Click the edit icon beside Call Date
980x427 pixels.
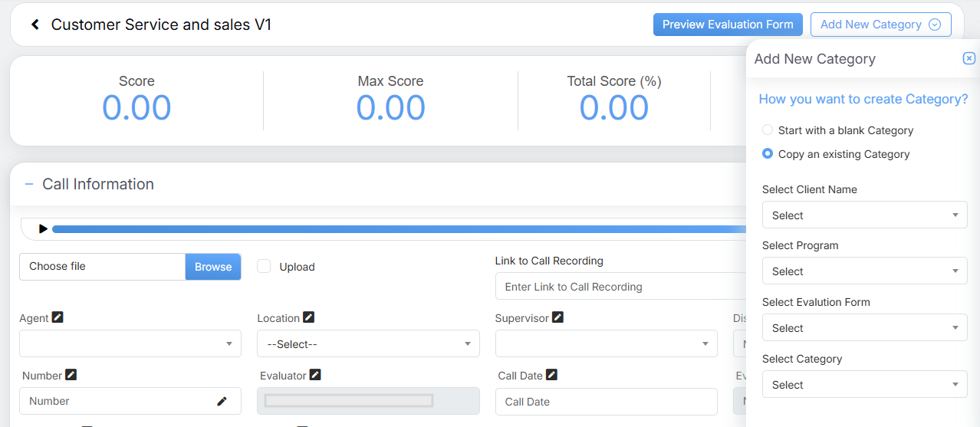(551, 375)
